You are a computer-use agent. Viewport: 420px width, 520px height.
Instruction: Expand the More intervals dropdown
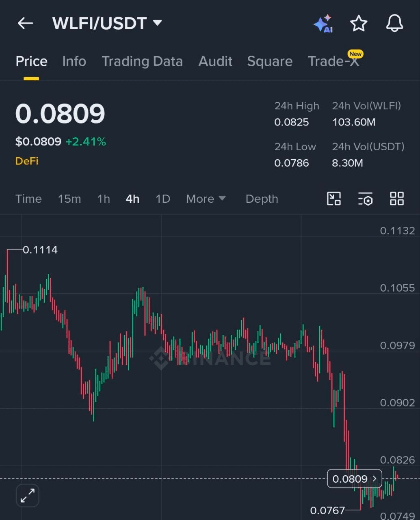(206, 199)
